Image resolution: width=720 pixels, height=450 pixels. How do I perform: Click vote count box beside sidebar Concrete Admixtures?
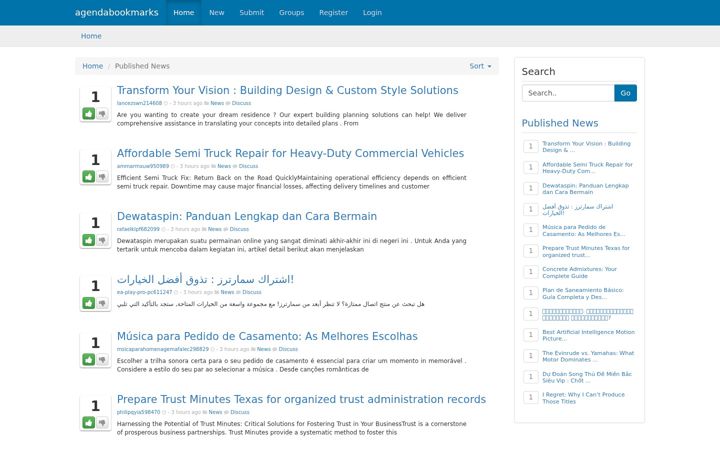click(x=531, y=272)
